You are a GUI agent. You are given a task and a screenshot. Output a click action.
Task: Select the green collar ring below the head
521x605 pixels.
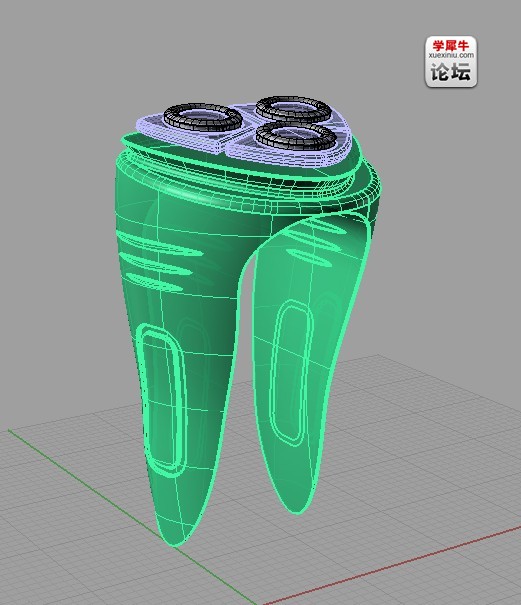(247, 181)
